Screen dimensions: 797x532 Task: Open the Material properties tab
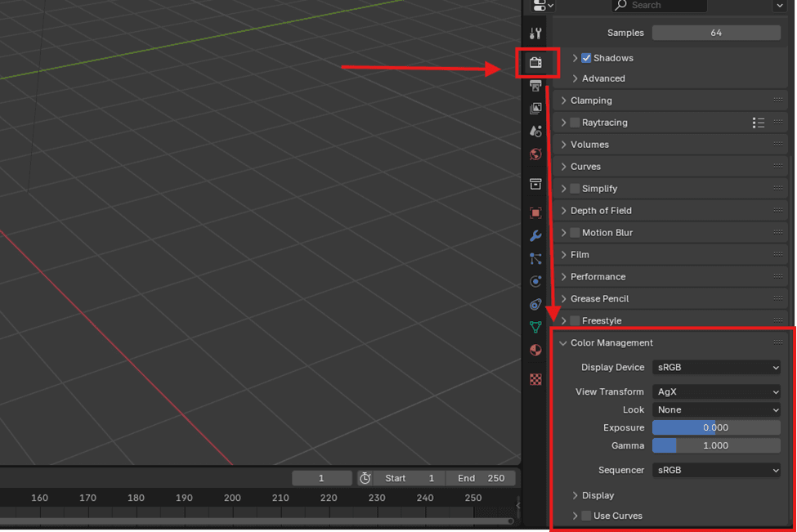pyautogui.click(x=536, y=350)
